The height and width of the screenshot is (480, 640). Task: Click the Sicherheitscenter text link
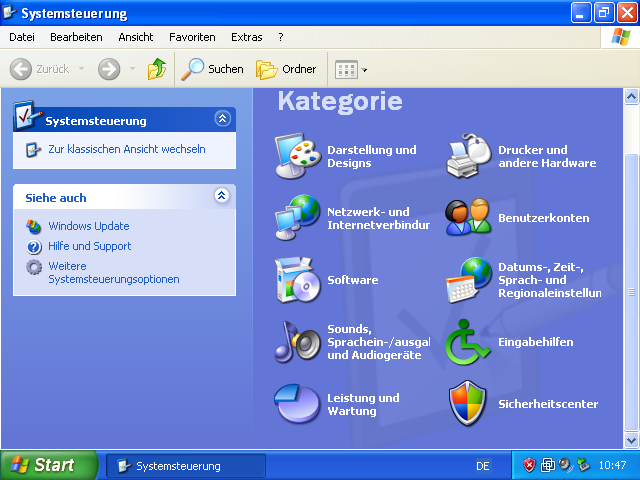548,404
